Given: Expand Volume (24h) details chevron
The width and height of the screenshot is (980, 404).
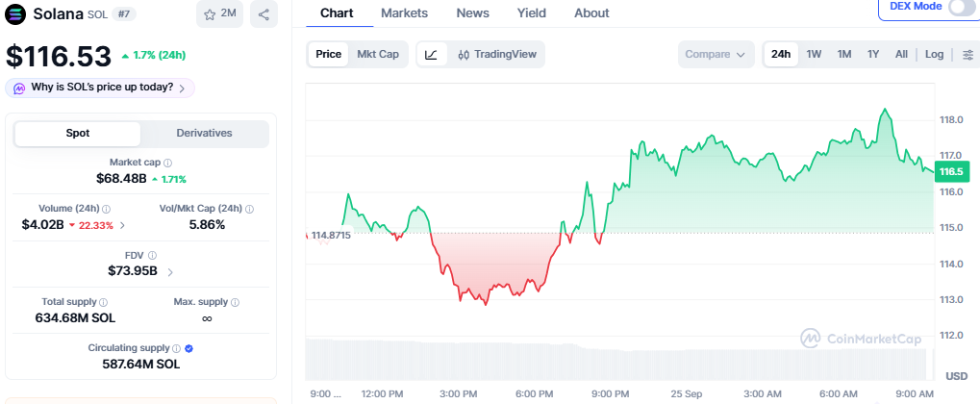Looking at the screenshot, I should 122,226.
